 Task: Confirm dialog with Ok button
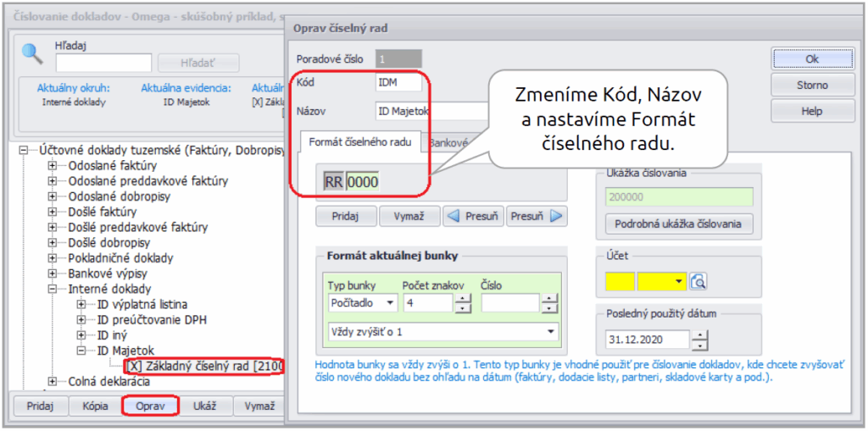[811, 58]
